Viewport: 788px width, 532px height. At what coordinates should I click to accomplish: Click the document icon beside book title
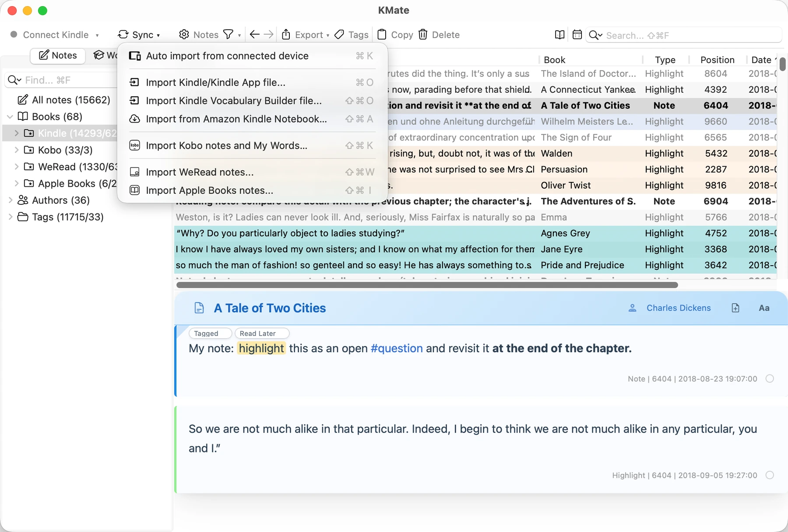point(199,308)
